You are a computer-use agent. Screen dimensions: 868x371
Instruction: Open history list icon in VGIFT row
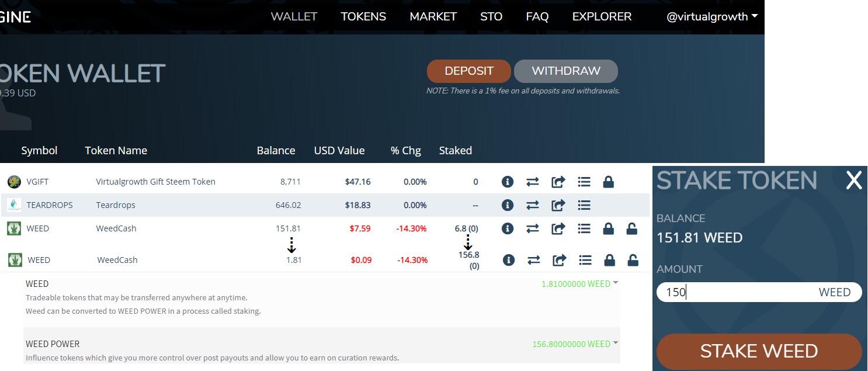point(584,182)
